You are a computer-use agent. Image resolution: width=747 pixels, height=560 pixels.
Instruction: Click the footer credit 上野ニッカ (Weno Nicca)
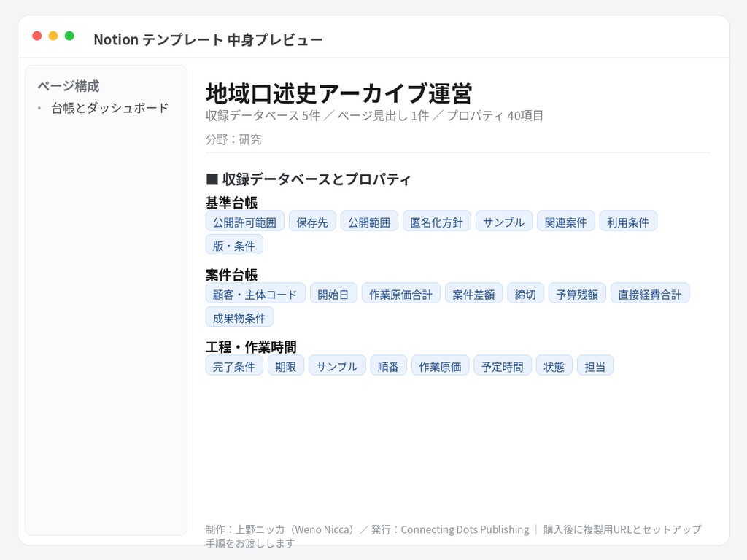tap(296, 529)
